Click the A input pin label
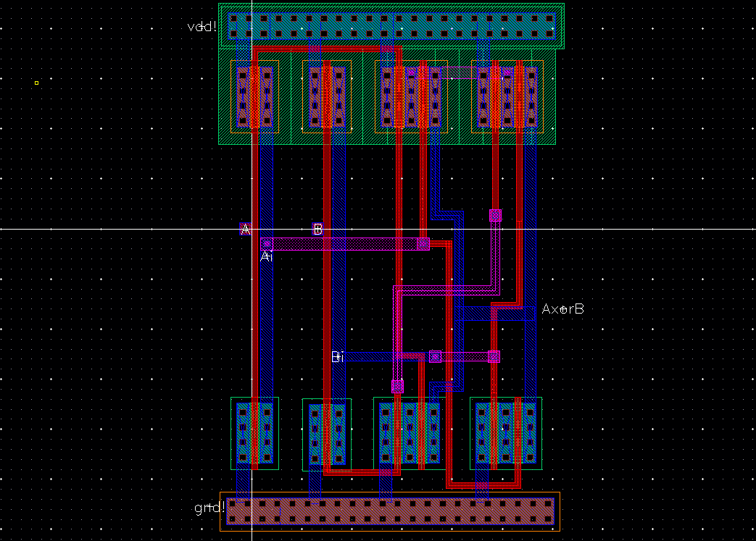This screenshot has height=541, width=756. [x=246, y=230]
